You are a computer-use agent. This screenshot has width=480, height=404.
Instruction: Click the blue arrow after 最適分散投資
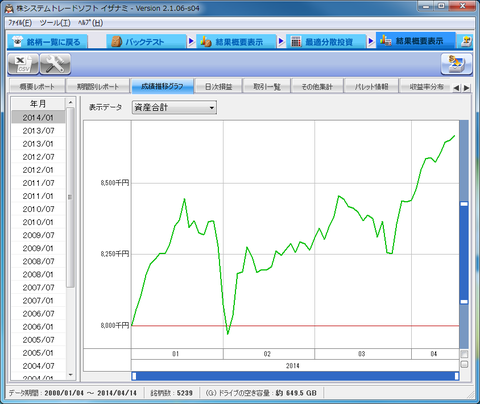tap(371, 41)
